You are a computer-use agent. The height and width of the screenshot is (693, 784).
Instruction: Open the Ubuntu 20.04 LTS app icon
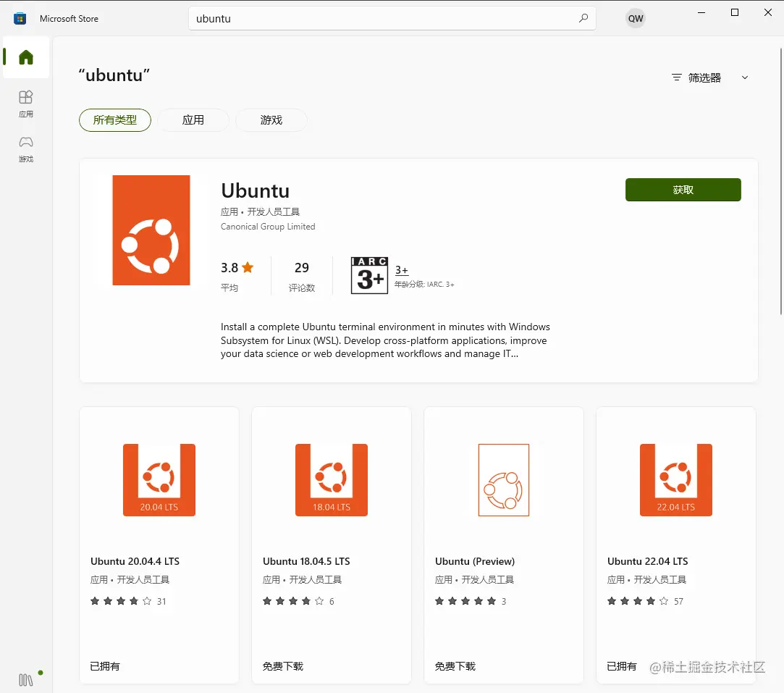(x=159, y=480)
